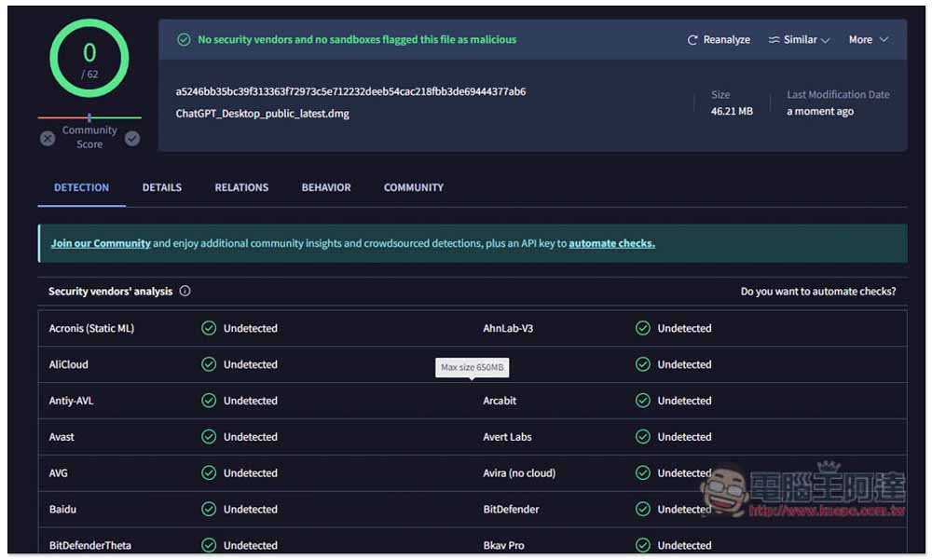Click Do you want to automate checks?

818,292
